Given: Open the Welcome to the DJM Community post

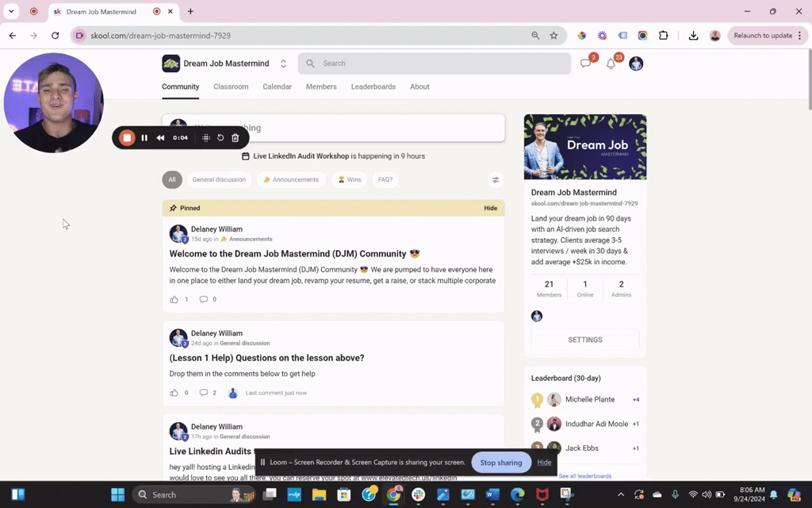Looking at the screenshot, I should click(x=294, y=253).
